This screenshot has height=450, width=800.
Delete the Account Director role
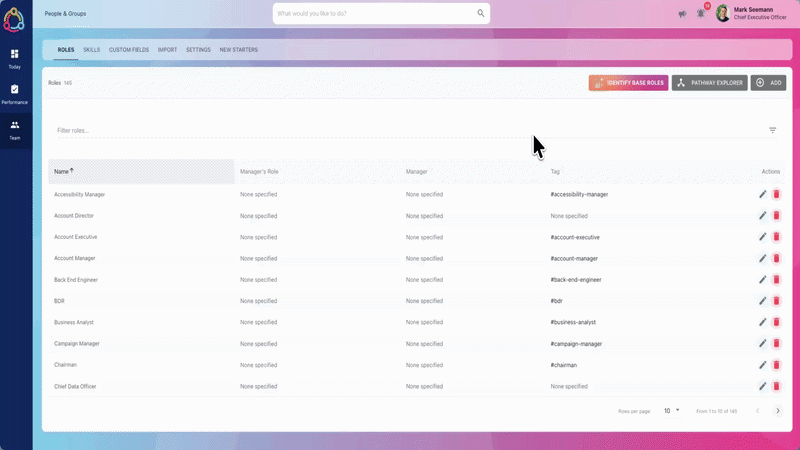click(x=776, y=215)
